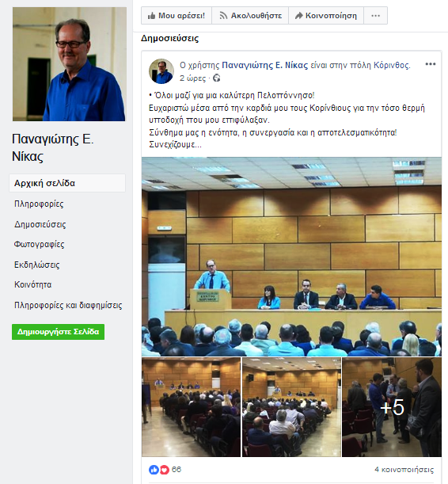Open the +5 more photos thumbnail

click(392, 407)
